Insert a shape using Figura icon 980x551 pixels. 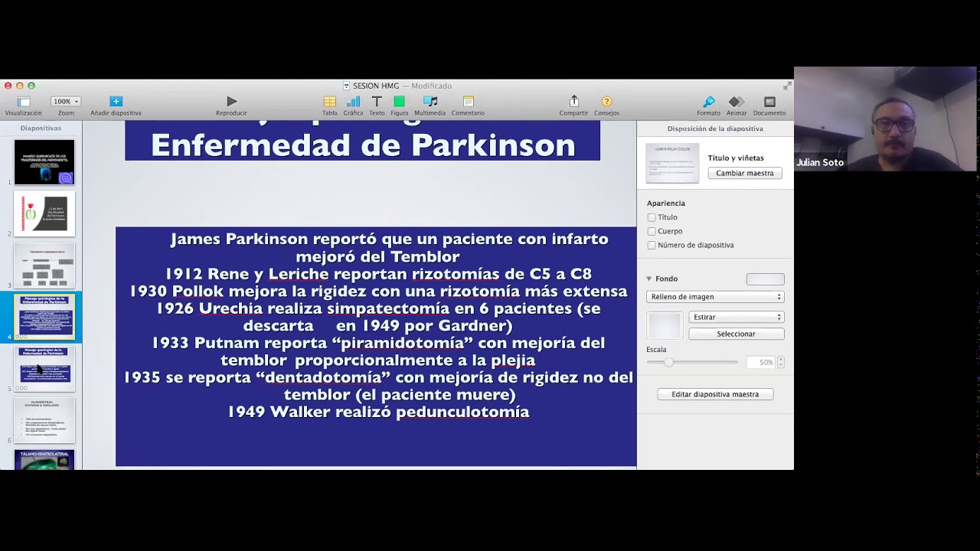click(x=399, y=101)
